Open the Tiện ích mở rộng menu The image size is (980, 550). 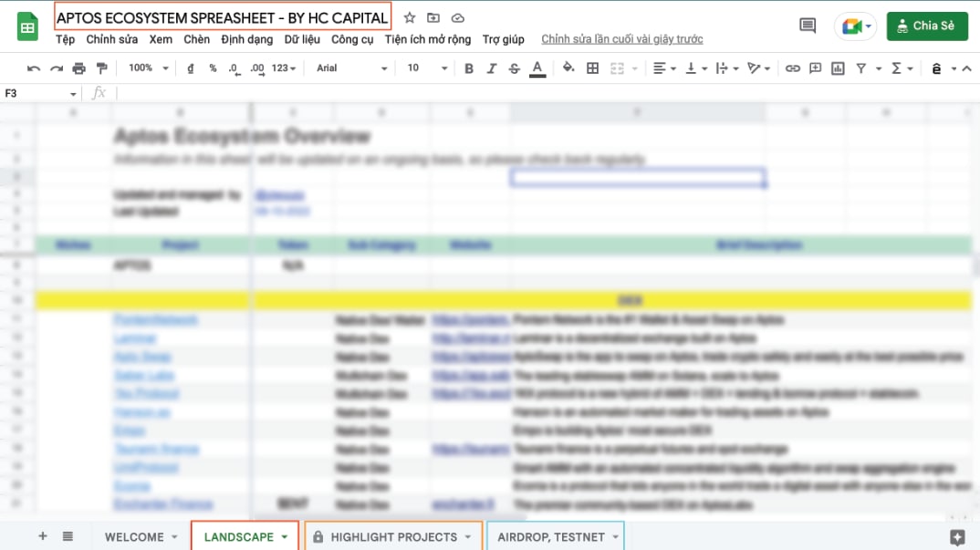[x=428, y=39]
